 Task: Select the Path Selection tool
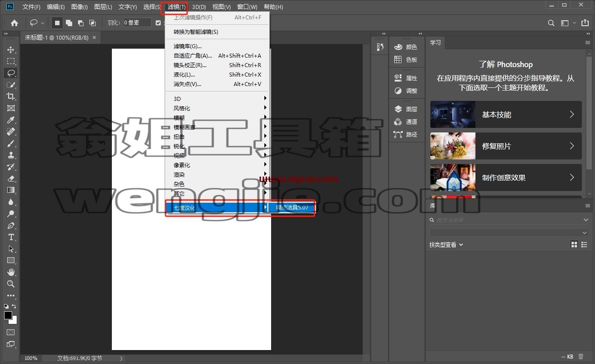click(11, 249)
